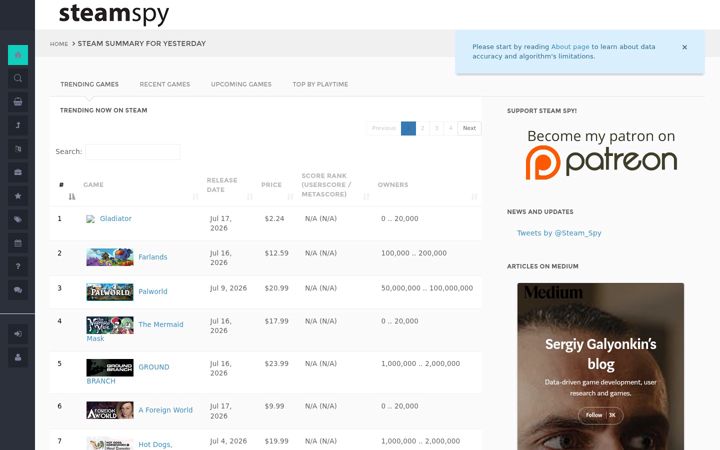Open the question mark help icon
Screen dimensions: 720x450
(18, 266)
